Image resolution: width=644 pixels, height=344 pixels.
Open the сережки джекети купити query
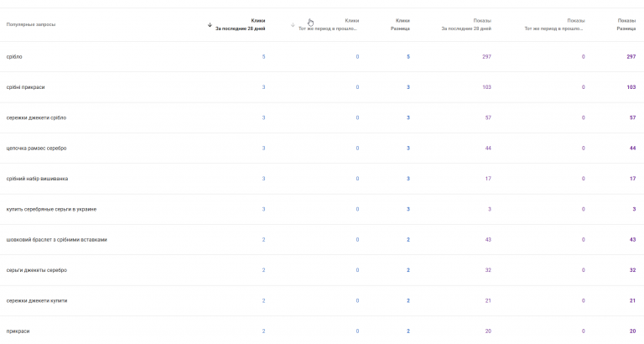(x=35, y=300)
